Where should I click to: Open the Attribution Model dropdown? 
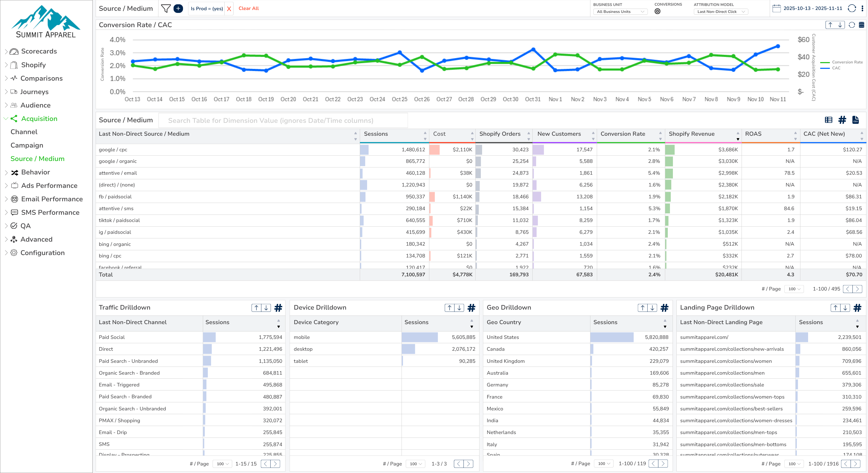point(721,12)
